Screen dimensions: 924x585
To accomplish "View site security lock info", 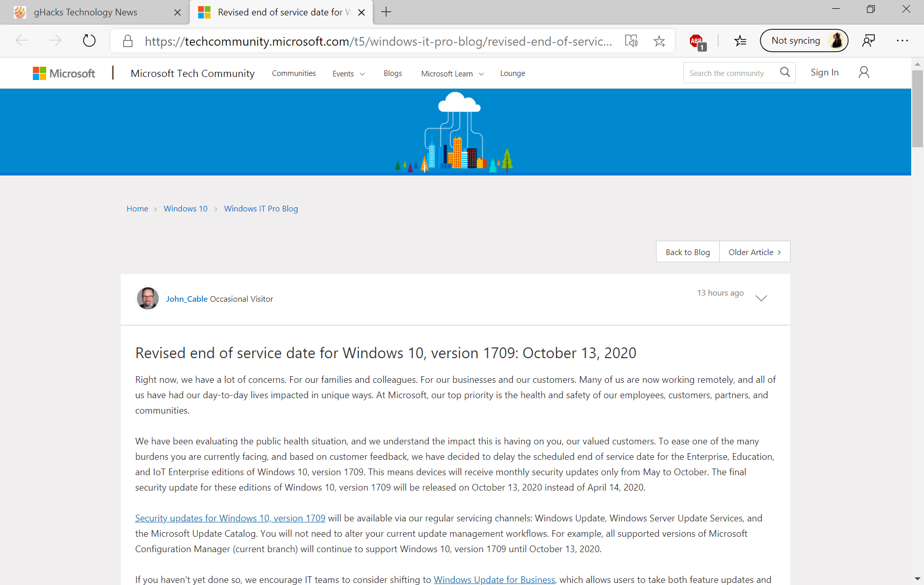I will point(128,41).
